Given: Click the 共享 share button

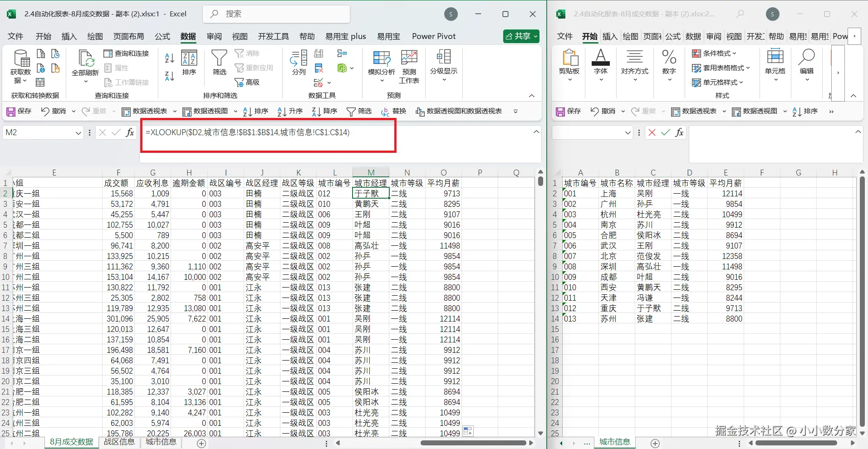Looking at the screenshot, I should coord(521,36).
